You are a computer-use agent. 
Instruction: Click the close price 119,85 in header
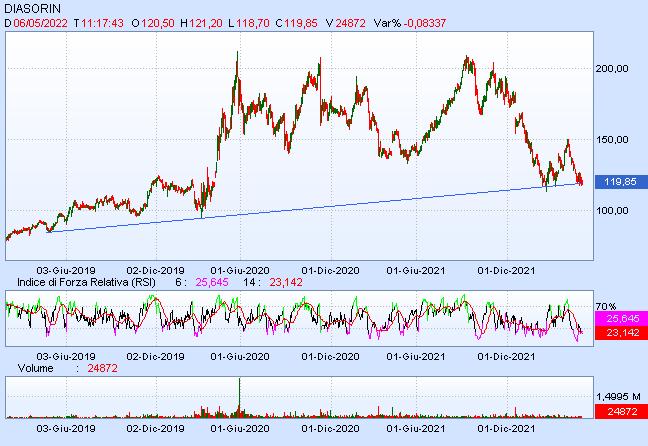[x=301, y=23]
